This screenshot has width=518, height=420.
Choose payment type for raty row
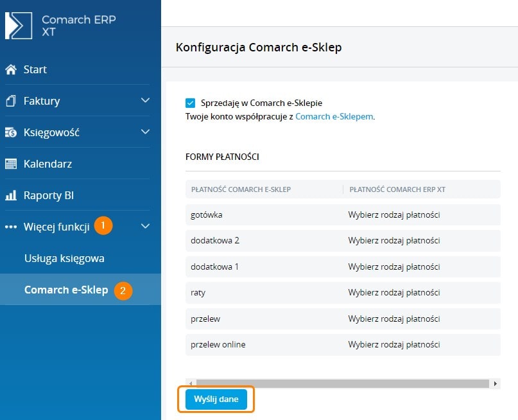pyautogui.click(x=393, y=292)
